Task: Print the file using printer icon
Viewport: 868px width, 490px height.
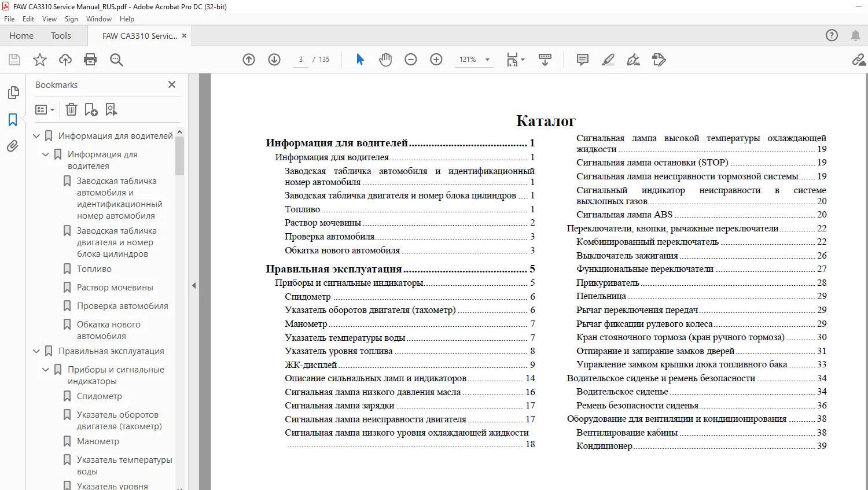Action: coord(90,60)
